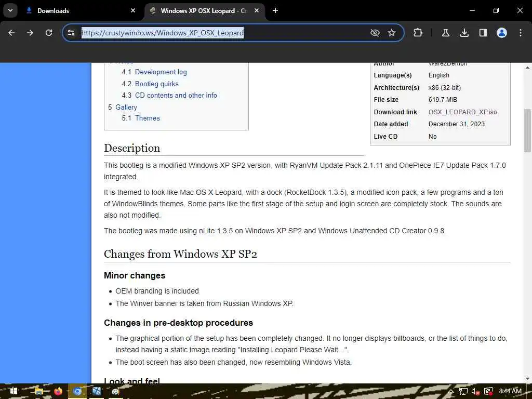Click 'OEM branding is included' bullet
Image resolution: width=532 pixels, height=399 pixels.
[157, 291]
